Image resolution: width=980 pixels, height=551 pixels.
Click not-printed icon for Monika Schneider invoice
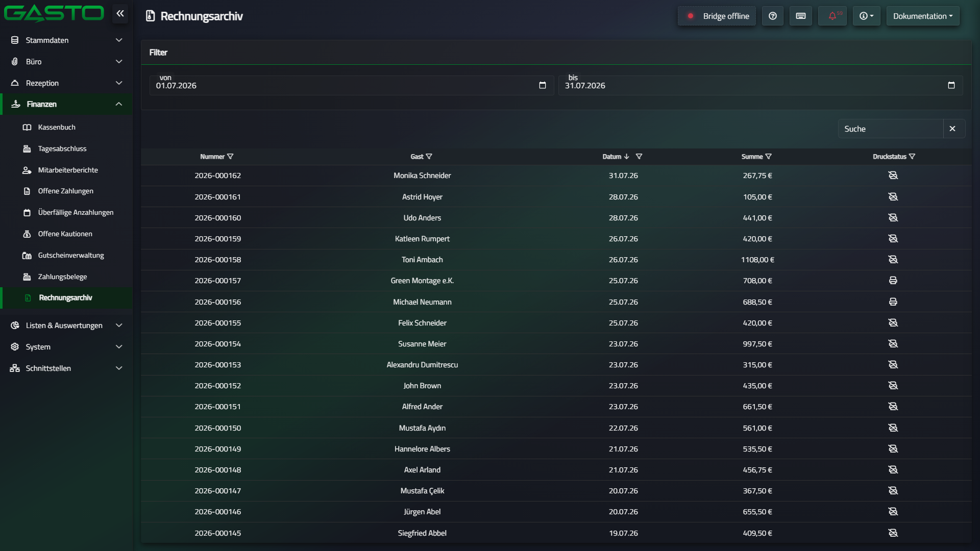tap(893, 176)
